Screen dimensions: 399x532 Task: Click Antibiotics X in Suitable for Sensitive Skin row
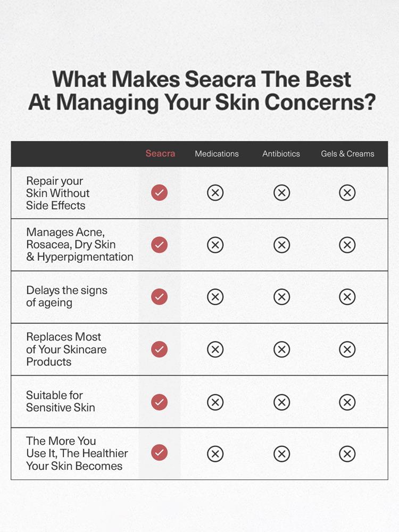click(281, 402)
